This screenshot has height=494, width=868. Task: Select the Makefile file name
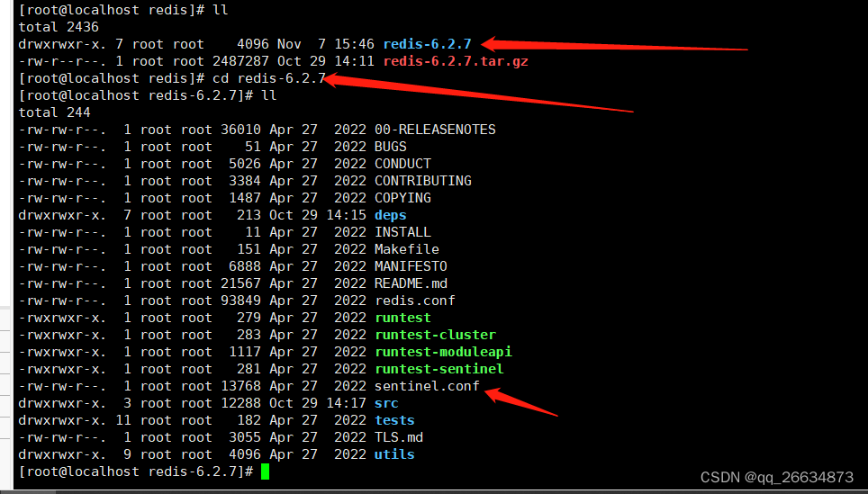coord(407,249)
